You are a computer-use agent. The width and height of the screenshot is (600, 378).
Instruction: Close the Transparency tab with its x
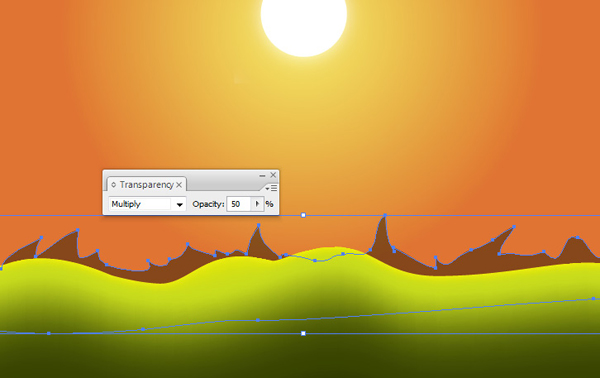coord(179,185)
